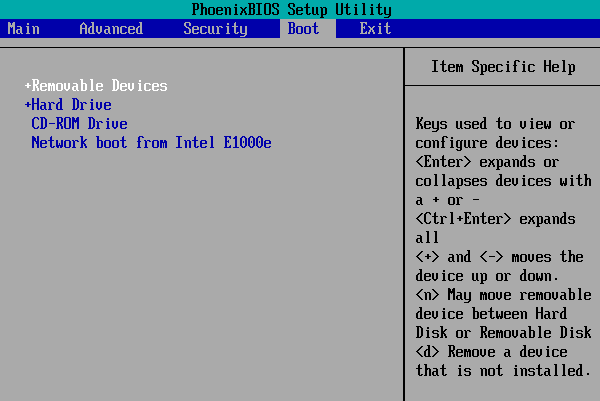Click the help line '<+> and <-> moves the'
600x401 pixels.
(x=499, y=257)
